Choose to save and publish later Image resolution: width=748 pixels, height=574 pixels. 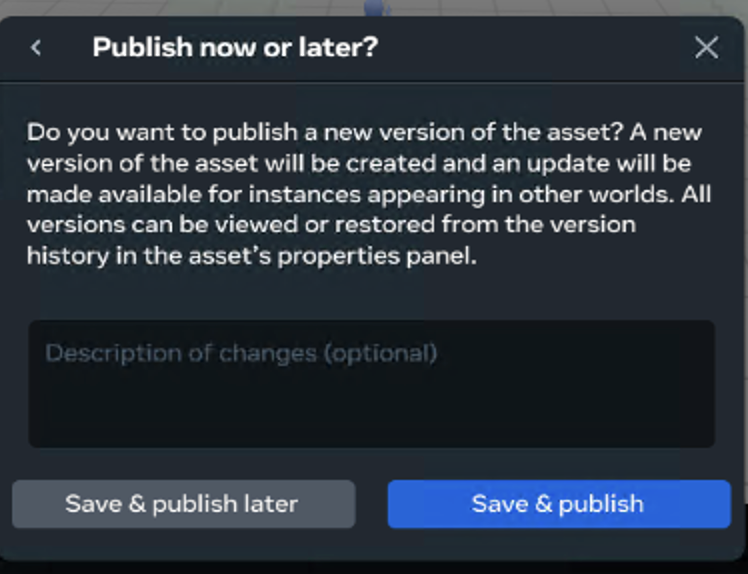[x=183, y=504]
